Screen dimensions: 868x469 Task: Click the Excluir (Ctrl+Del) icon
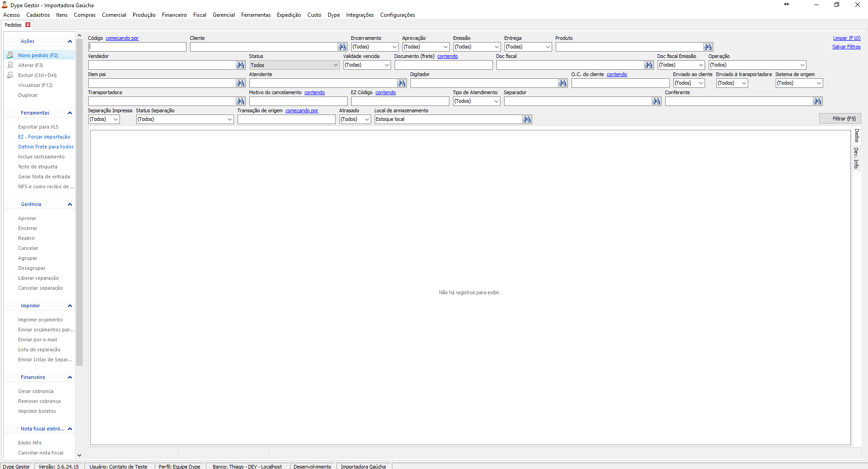10,75
